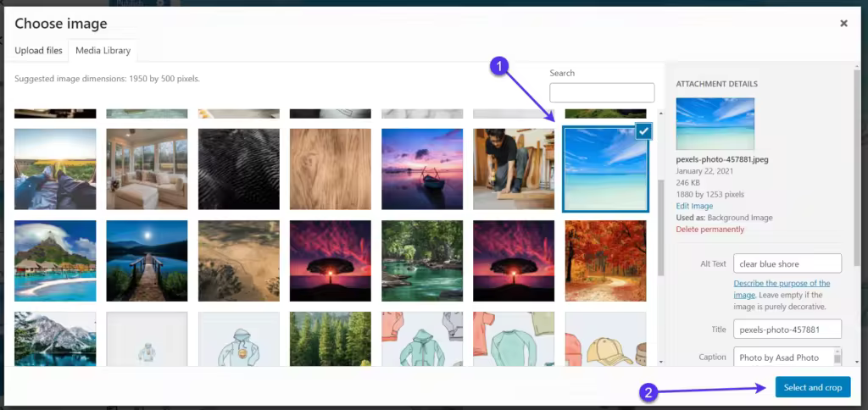Deselect the checked blue beach image
The width and height of the screenshot is (868, 410).
point(643,131)
